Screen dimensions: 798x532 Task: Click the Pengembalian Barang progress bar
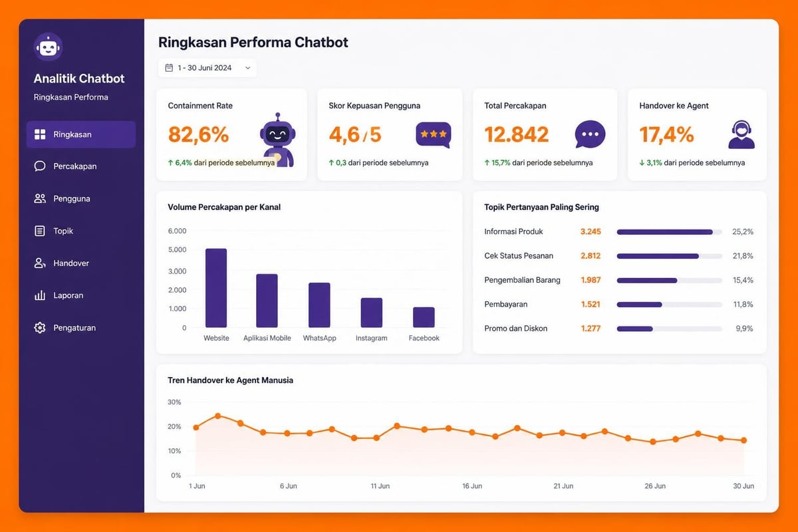[x=670, y=280]
